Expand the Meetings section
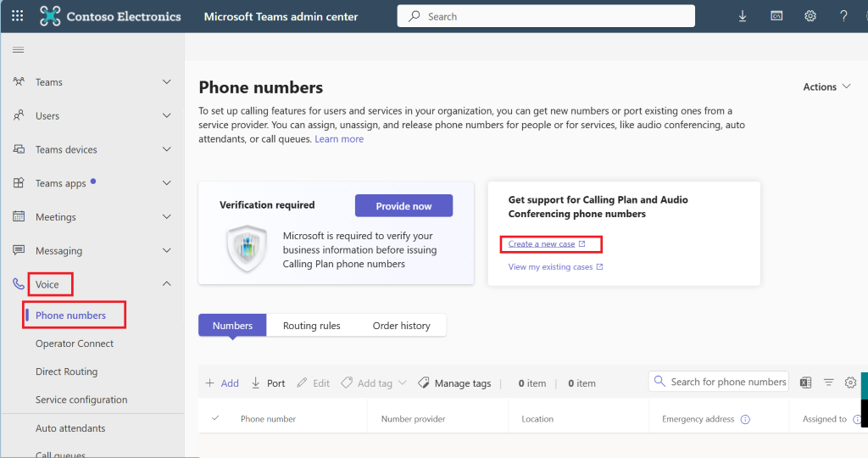 pyautogui.click(x=167, y=217)
